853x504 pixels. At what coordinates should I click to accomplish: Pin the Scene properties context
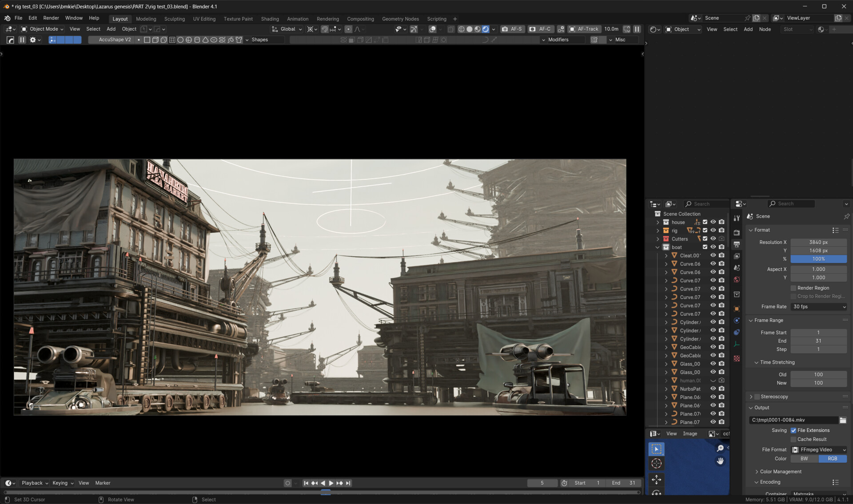[846, 216]
